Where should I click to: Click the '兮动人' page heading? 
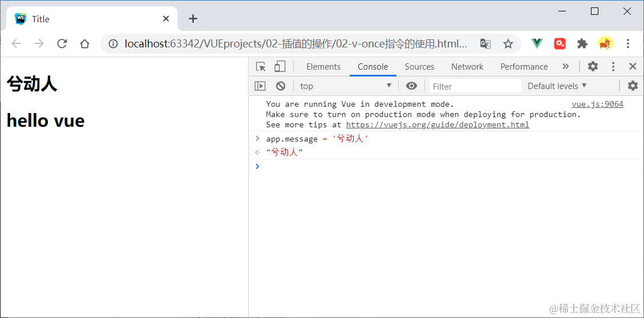(31, 84)
